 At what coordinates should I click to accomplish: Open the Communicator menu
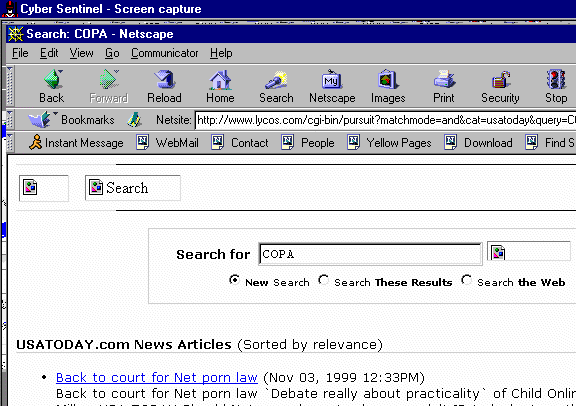(165, 53)
